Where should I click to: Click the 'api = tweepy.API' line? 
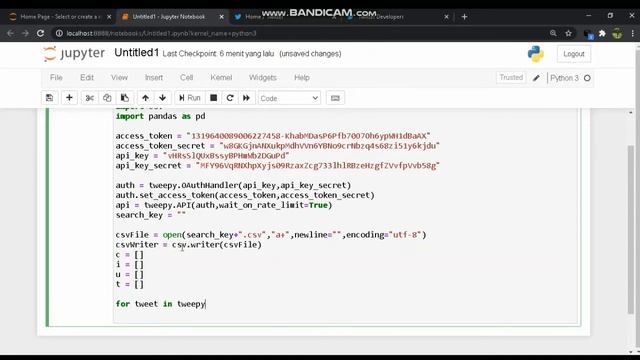(x=224, y=205)
